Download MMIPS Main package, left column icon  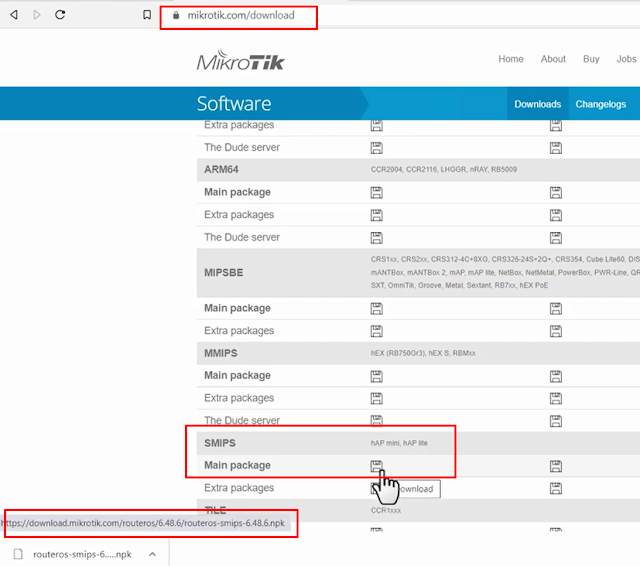[x=376, y=376]
